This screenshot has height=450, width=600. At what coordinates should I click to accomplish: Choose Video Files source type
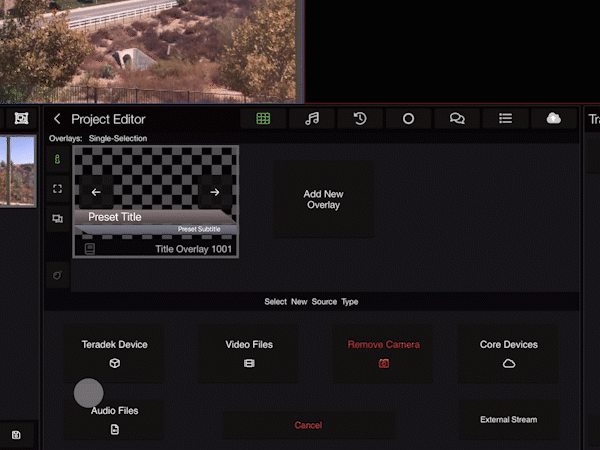pos(249,352)
